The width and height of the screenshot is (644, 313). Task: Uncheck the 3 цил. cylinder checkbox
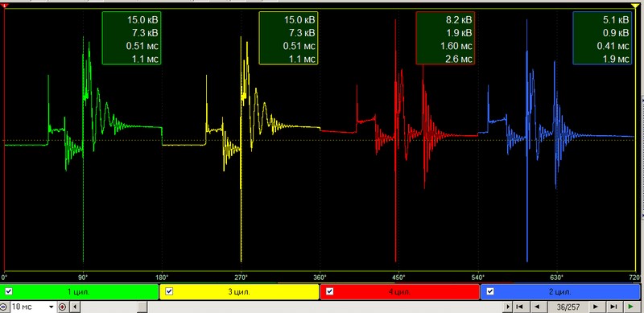click(x=169, y=291)
